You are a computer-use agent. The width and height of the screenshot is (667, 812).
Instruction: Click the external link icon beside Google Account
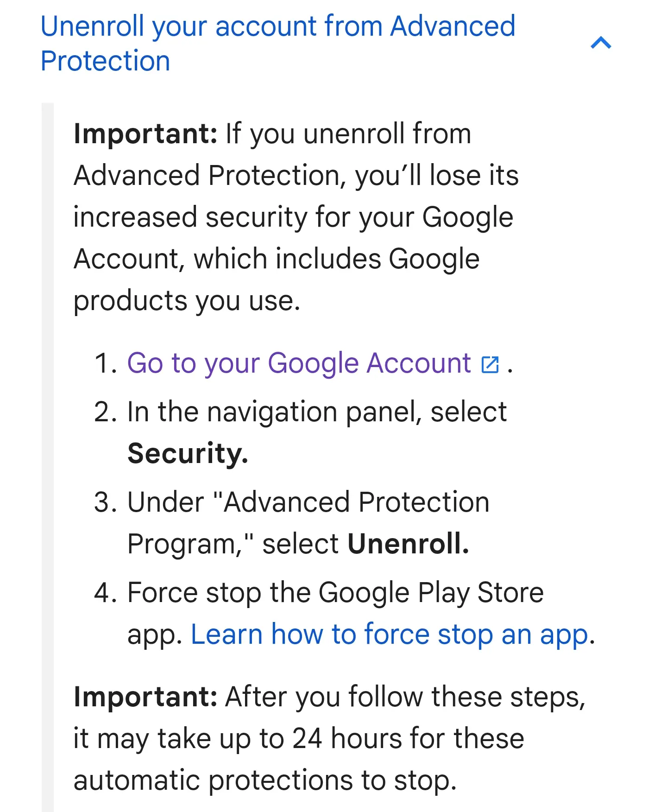(x=490, y=364)
